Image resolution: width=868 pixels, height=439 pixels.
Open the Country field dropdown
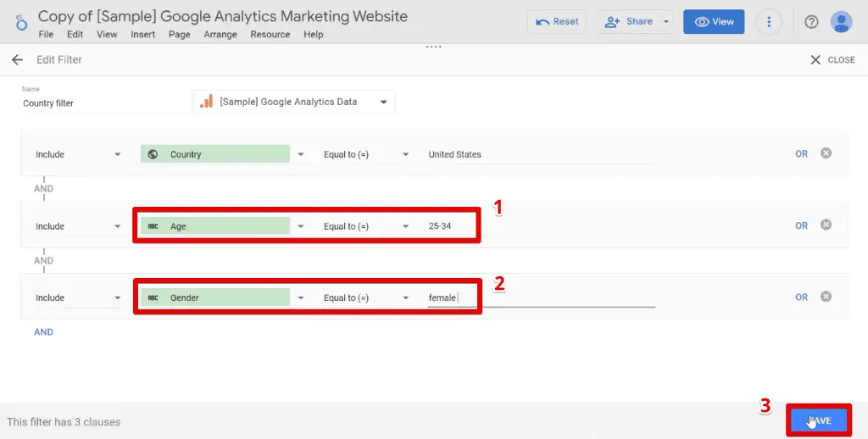coord(300,155)
